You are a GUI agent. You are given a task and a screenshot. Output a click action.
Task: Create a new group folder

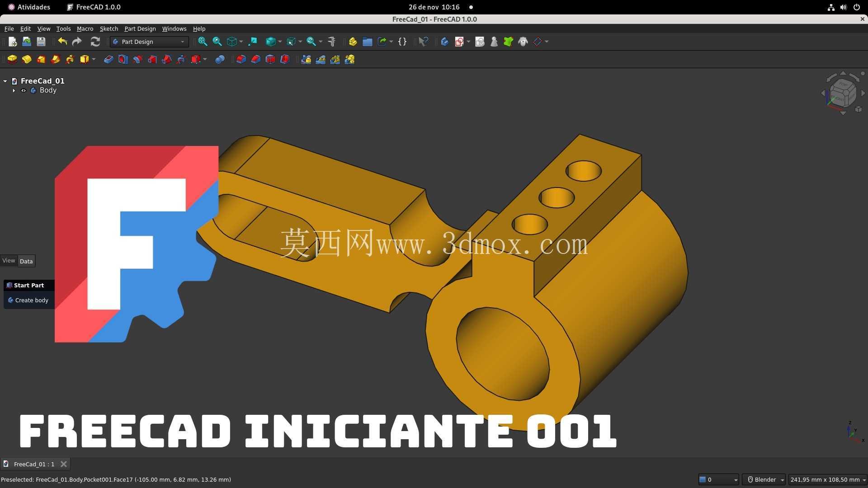(x=368, y=42)
